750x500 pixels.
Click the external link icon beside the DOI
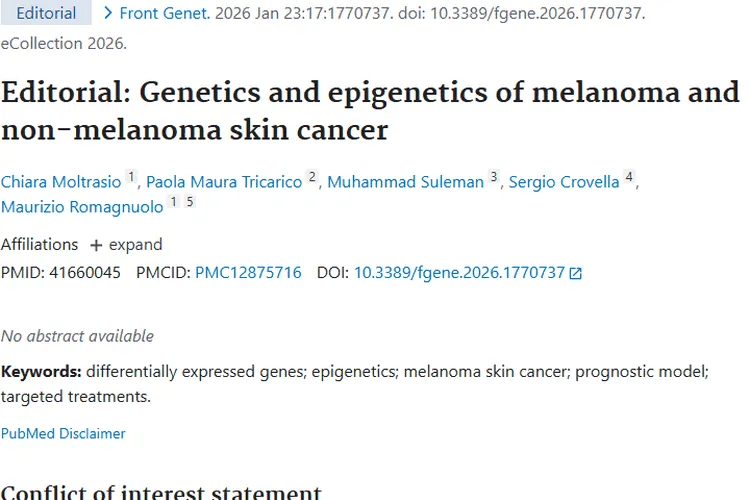coord(575,273)
